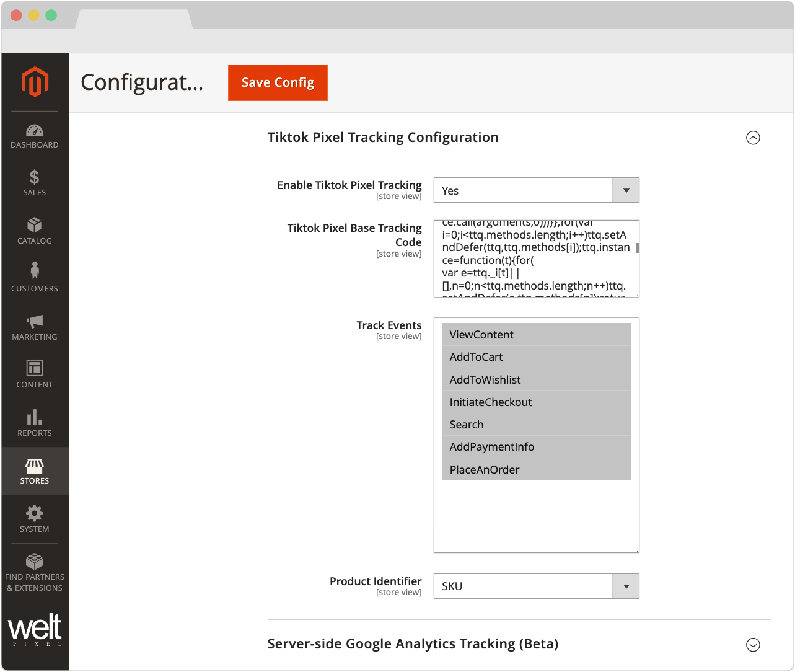Open the Dashboard gauge icon
795x672 pixels.
tap(35, 131)
